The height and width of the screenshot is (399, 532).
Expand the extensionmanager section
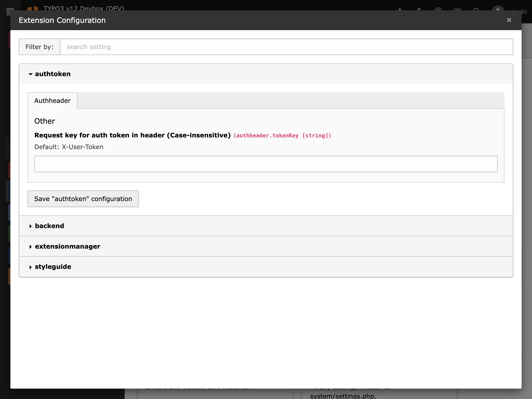coord(266,246)
